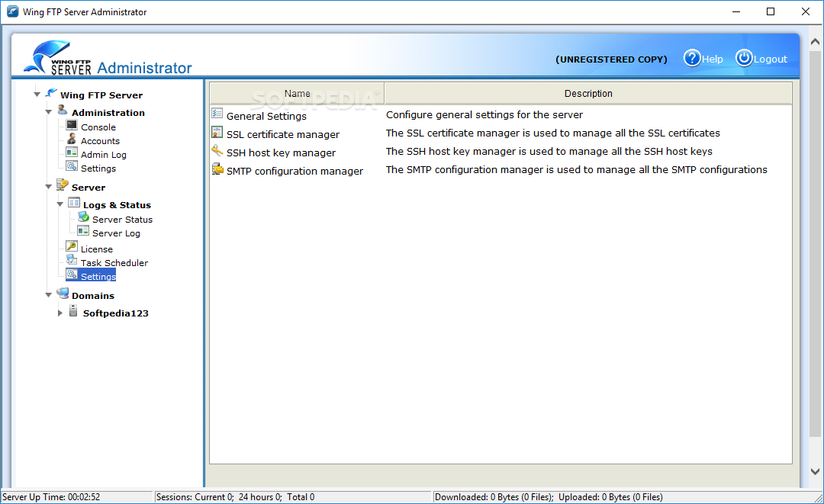
Task: Click "Server Up Time: 00:02:52" status
Action: 51,496
